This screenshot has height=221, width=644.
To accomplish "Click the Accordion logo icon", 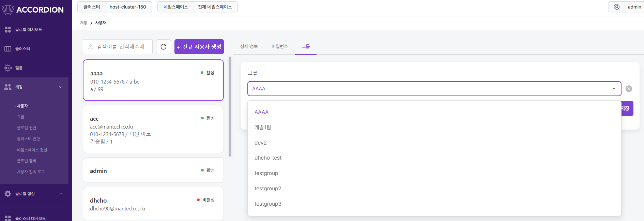I will pyautogui.click(x=8, y=10).
